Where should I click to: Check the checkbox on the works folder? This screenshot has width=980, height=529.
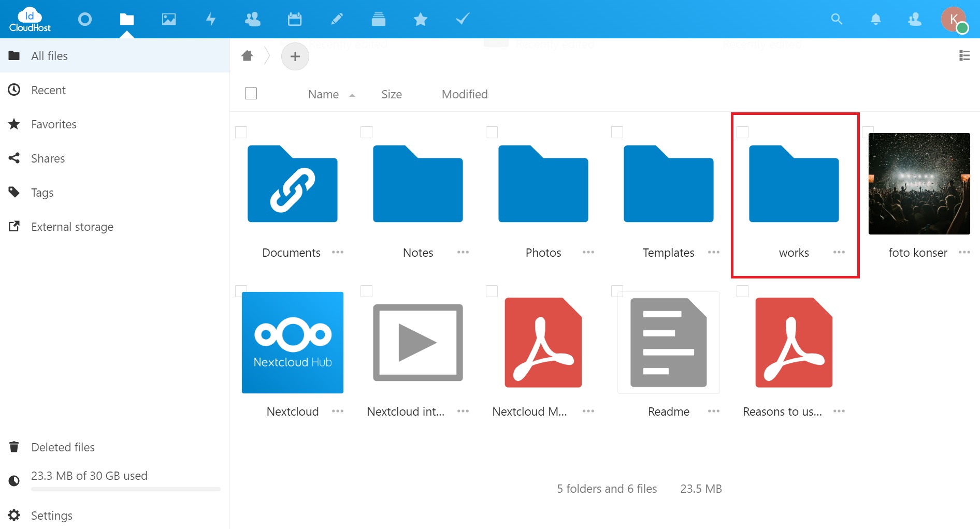click(x=742, y=132)
